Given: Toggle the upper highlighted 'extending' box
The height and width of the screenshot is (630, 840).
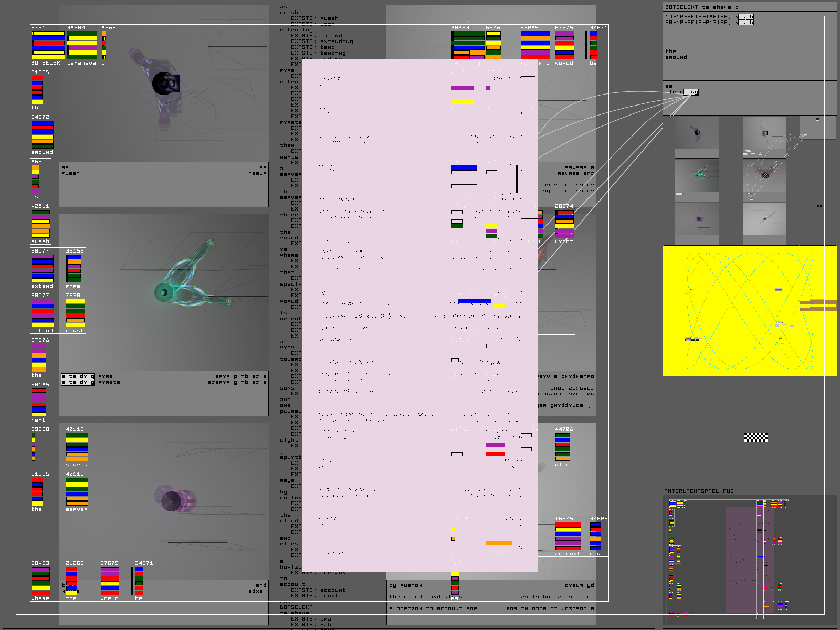Looking at the screenshot, I should [78, 376].
